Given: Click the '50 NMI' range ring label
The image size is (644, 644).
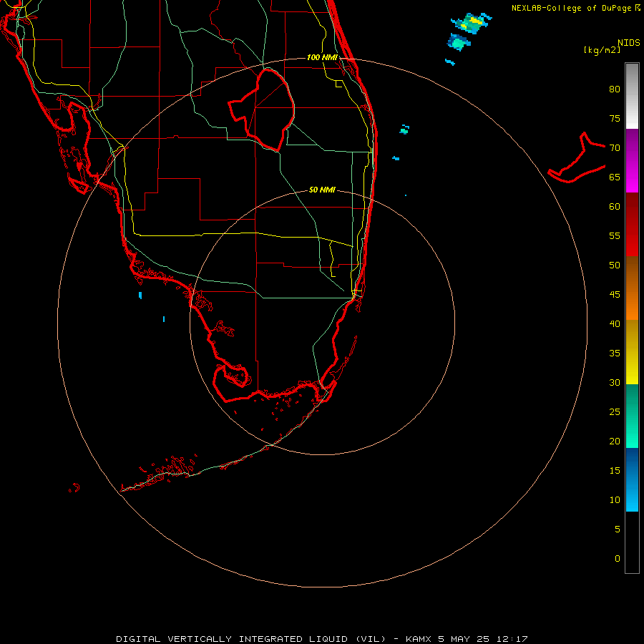Looking at the screenshot, I should 322,190.
